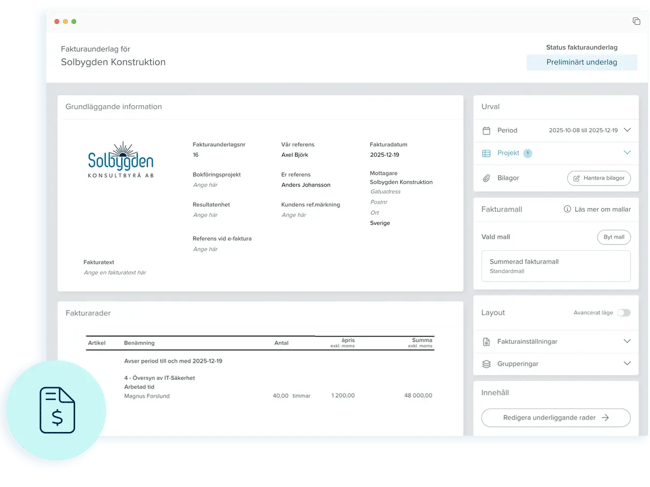
Task: Click the Fakturatext input field
Action: click(x=115, y=273)
